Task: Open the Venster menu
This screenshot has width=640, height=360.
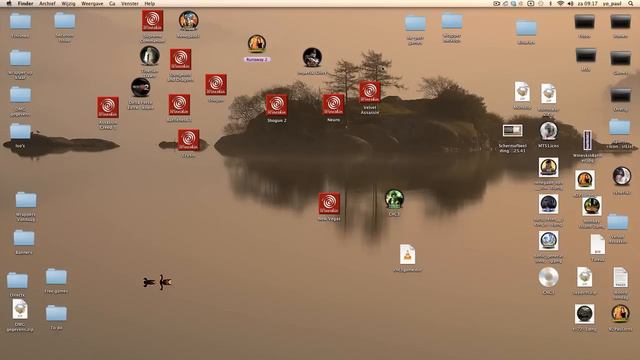Action: [130, 3]
